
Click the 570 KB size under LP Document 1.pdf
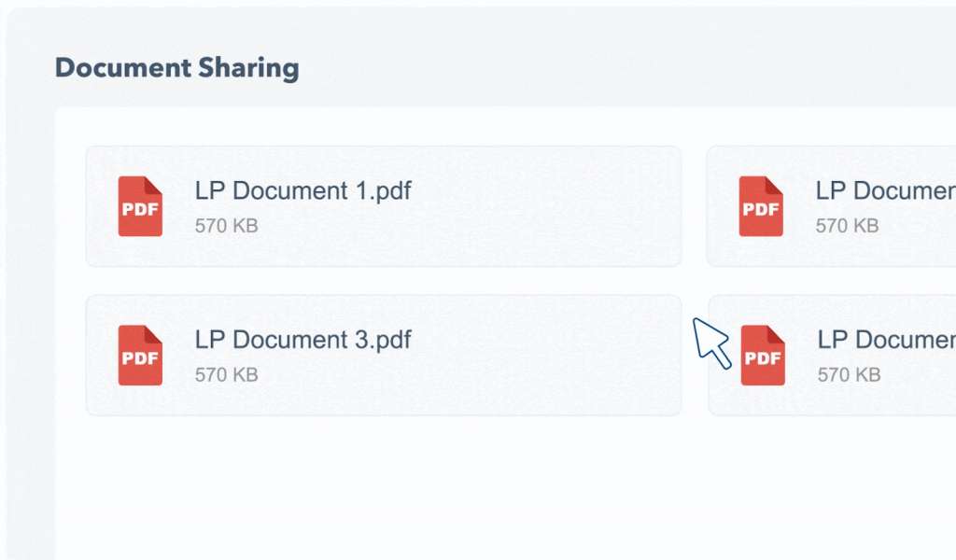[226, 226]
